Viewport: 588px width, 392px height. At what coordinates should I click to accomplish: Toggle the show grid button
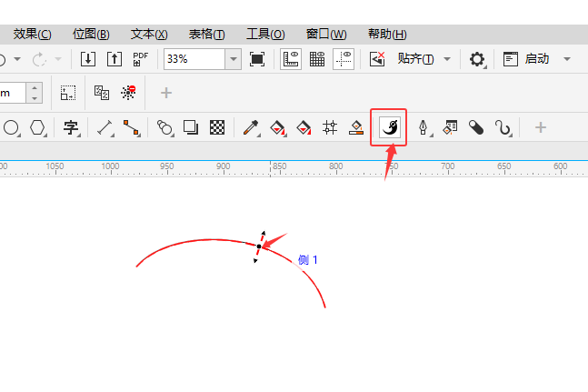317,59
